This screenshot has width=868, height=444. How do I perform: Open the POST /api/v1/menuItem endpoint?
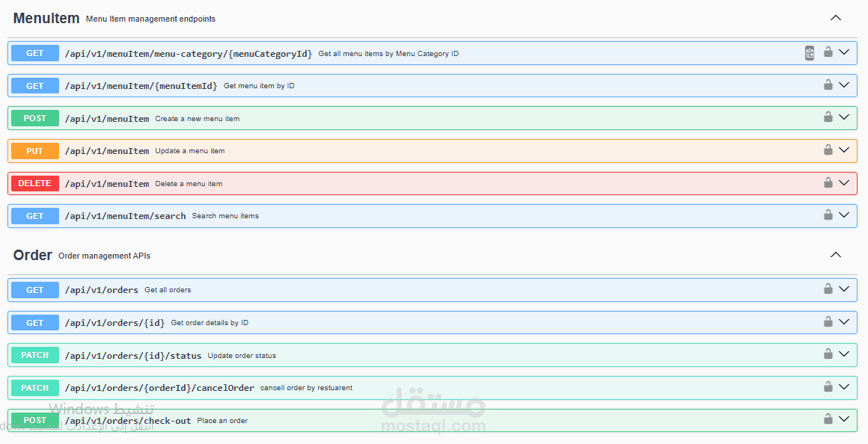point(433,118)
